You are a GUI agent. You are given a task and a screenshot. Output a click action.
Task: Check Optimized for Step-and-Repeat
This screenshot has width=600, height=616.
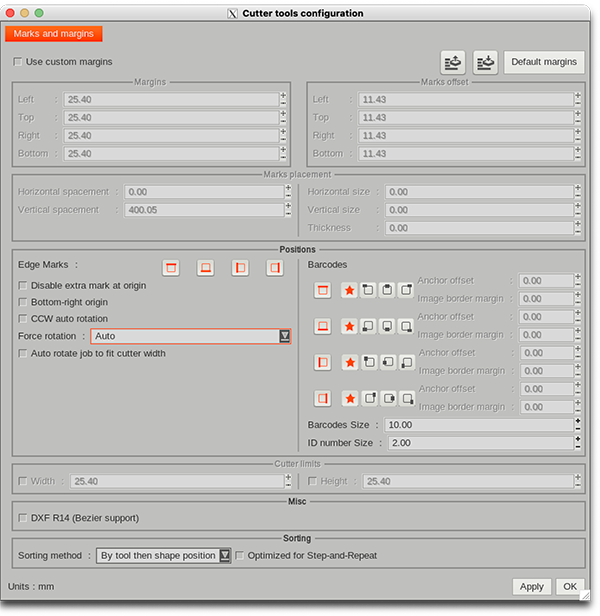pos(239,556)
